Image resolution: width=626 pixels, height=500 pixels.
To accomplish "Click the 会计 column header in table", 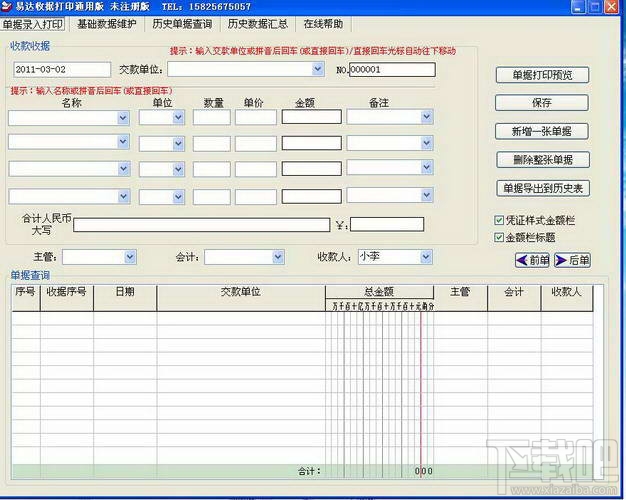I will point(514,298).
